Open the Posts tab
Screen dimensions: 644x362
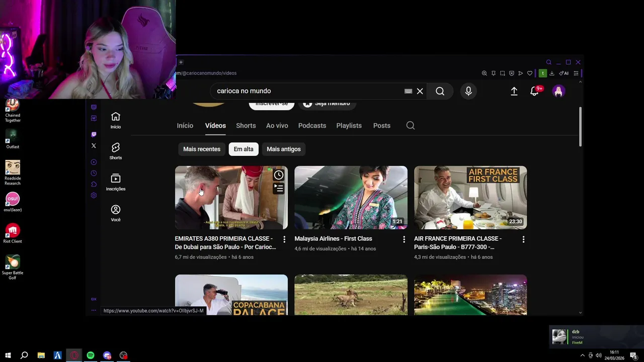[x=382, y=126]
